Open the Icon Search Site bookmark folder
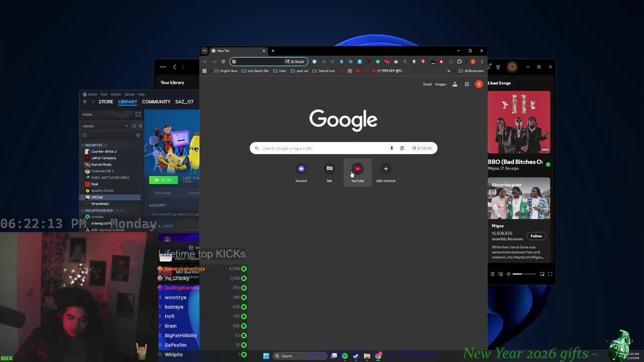The image size is (644, 362). click(x=255, y=71)
